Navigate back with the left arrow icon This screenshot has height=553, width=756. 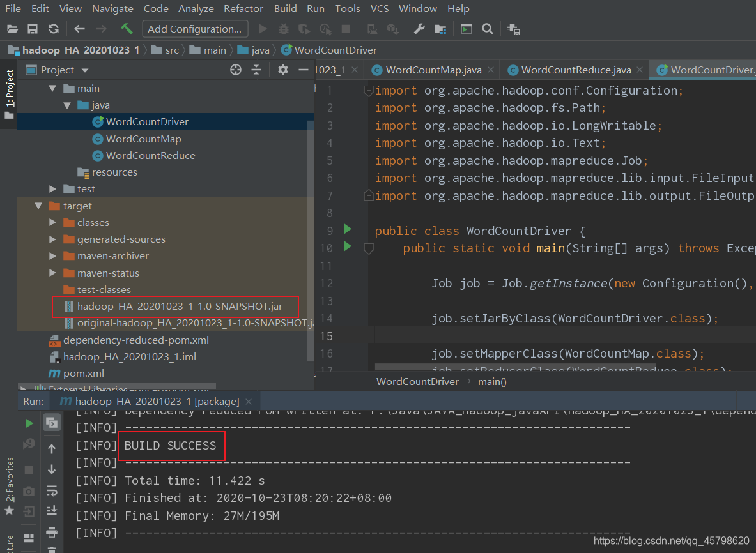79,29
